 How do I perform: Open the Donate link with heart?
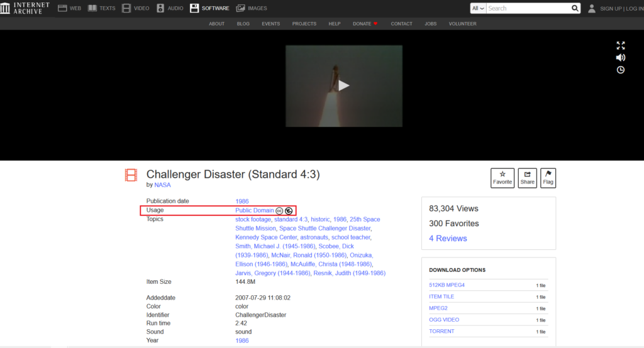pyautogui.click(x=365, y=24)
